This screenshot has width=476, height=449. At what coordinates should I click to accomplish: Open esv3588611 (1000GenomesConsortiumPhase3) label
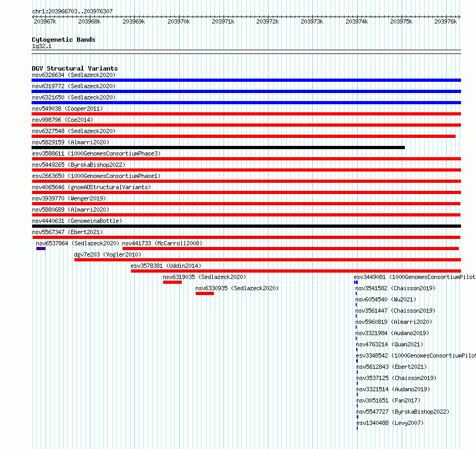pyautogui.click(x=96, y=153)
